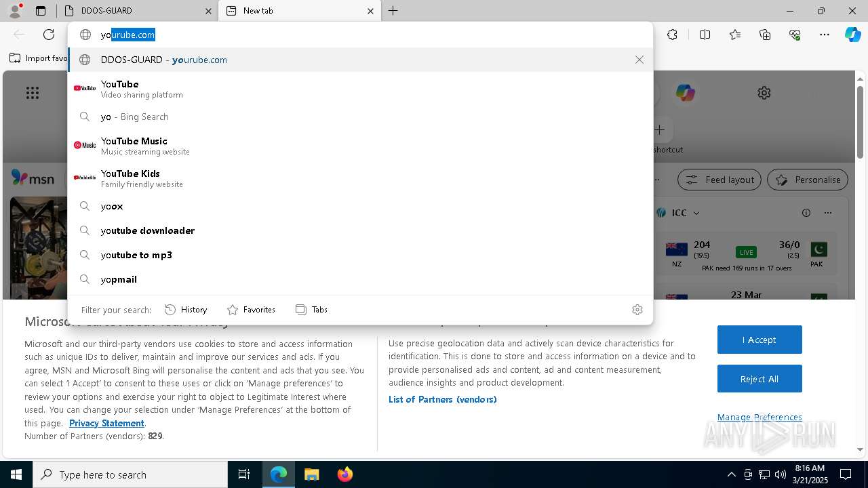Viewport: 868px width, 488px height.
Task: Click the Windows taskbar search box
Action: click(130, 474)
